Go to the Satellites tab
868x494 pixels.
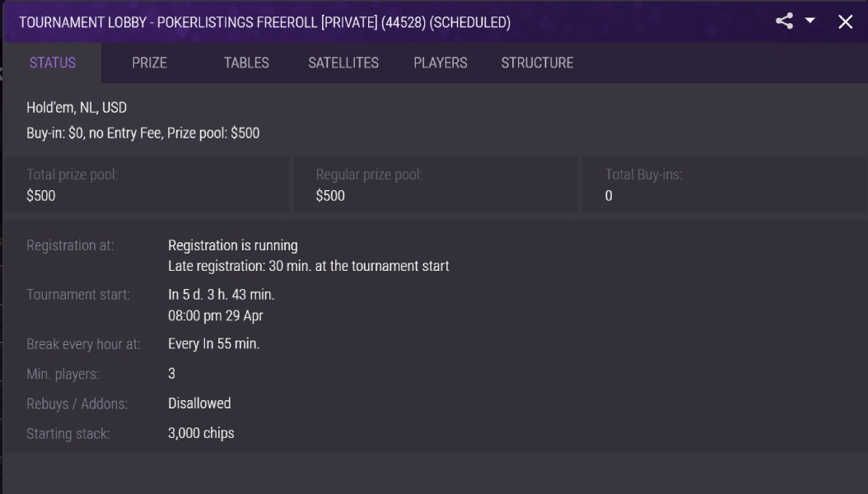pyautogui.click(x=343, y=63)
